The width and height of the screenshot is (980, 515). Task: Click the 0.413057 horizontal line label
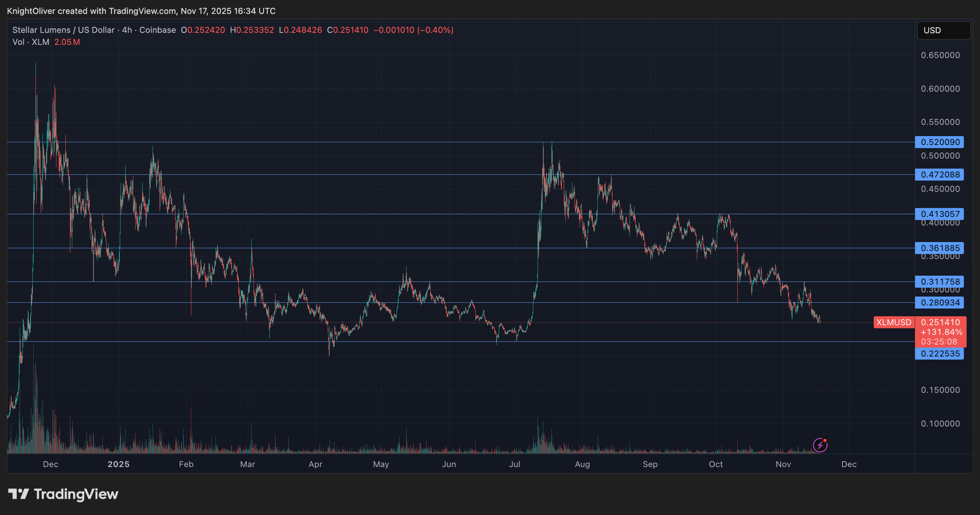[x=939, y=214]
